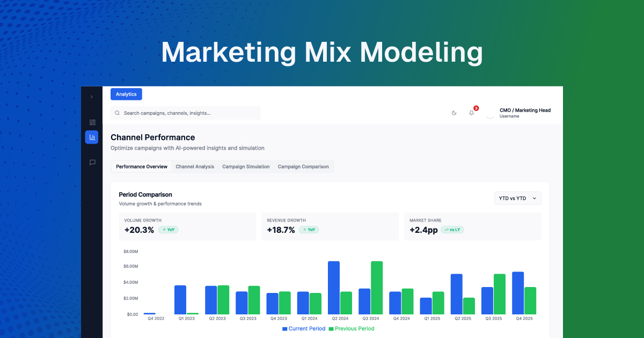This screenshot has width=644, height=338.
Task: Focus the Search campaigns input field
Action: coord(188,113)
